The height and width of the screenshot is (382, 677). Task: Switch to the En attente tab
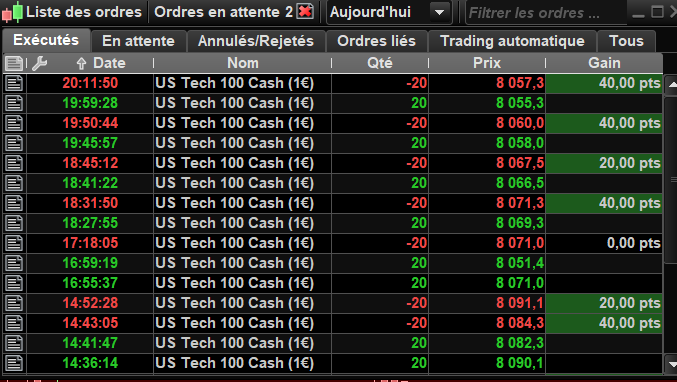139,41
